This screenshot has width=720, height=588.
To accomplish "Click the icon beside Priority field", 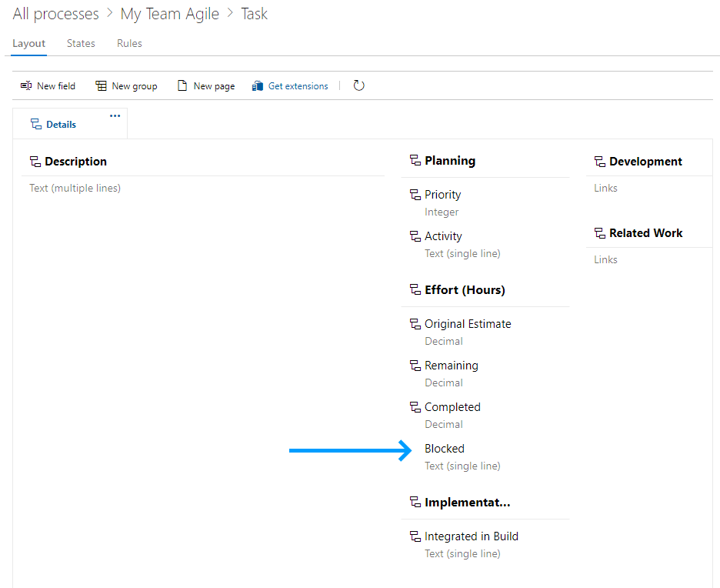I will (415, 195).
